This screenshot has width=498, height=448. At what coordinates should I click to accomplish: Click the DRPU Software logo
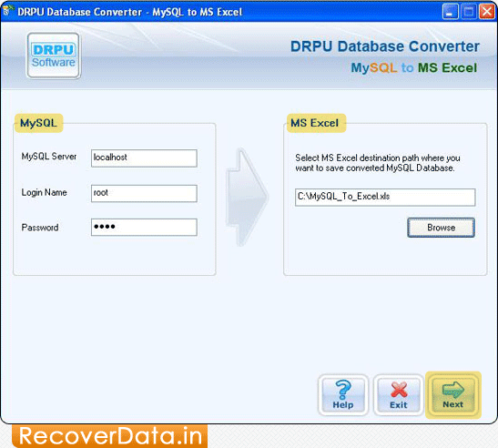[x=54, y=56]
